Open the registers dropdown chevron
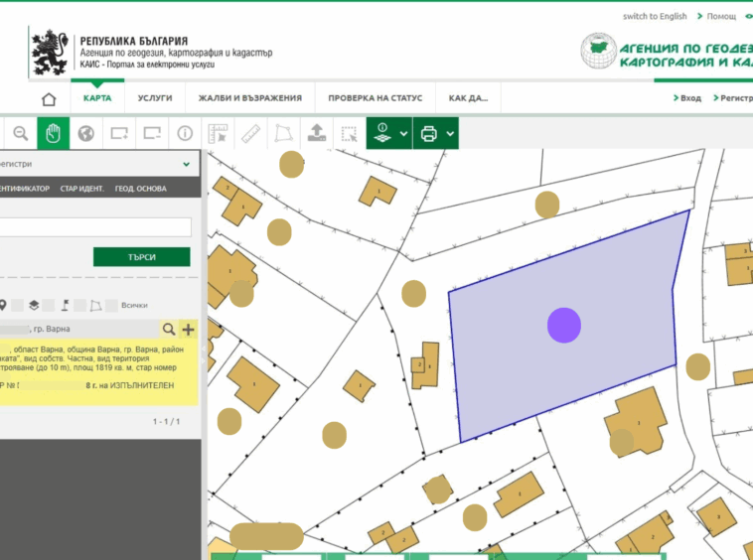 pos(187,164)
